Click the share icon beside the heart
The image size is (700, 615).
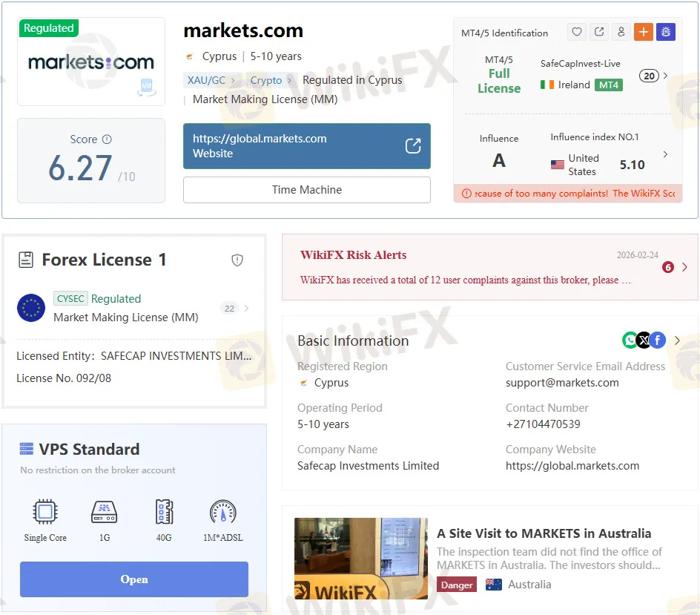coord(599,32)
